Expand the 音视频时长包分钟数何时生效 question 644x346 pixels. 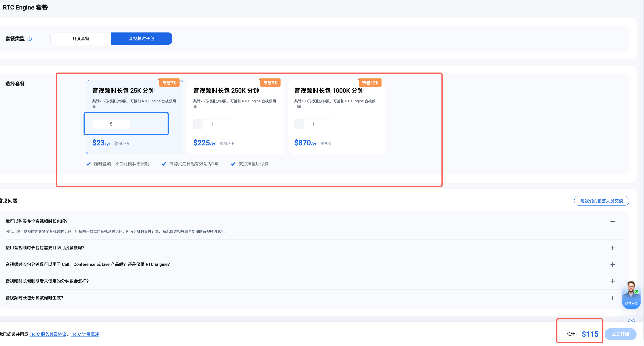tap(612, 298)
